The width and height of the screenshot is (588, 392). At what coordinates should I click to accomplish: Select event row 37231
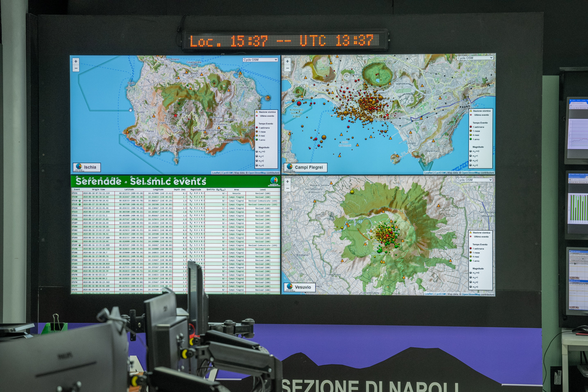pyautogui.click(x=176, y=193)
